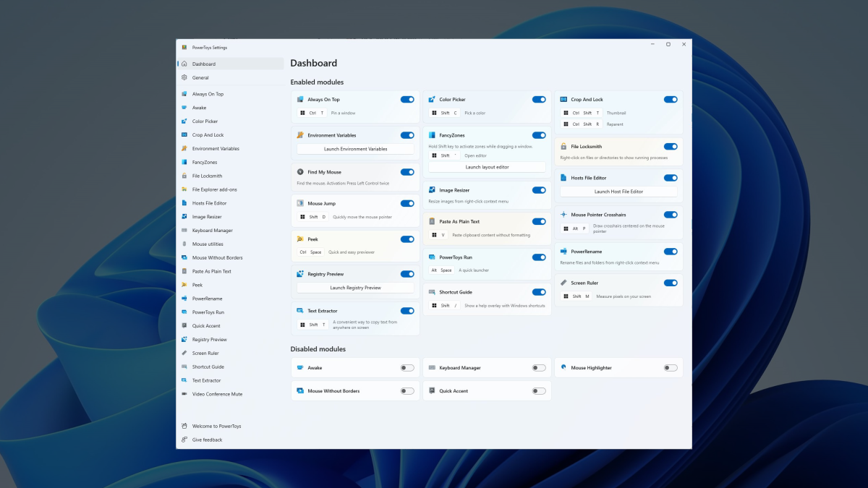Click the File Explorer add-ons sidebar icon
The image size is (868, 488).
click(x=184, y=189)
